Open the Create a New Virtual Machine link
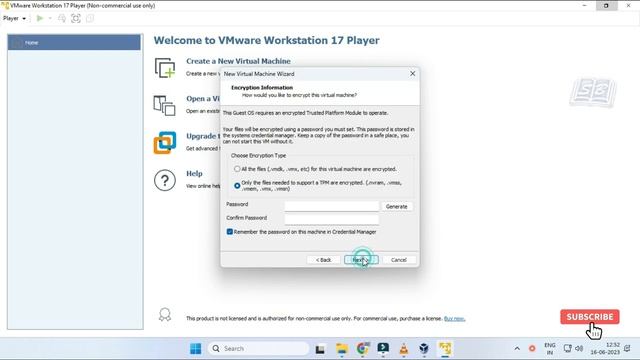This screenshot has height=360, width=640. click(238, 61)
